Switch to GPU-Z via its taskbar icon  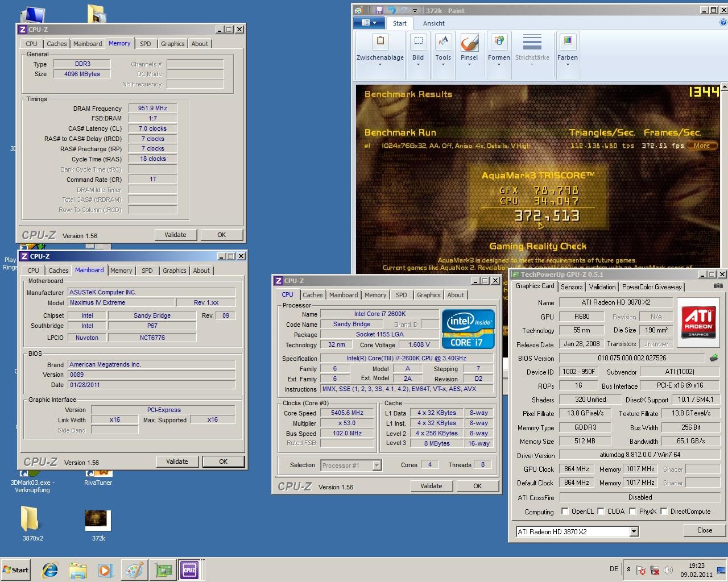pos(163,570)
